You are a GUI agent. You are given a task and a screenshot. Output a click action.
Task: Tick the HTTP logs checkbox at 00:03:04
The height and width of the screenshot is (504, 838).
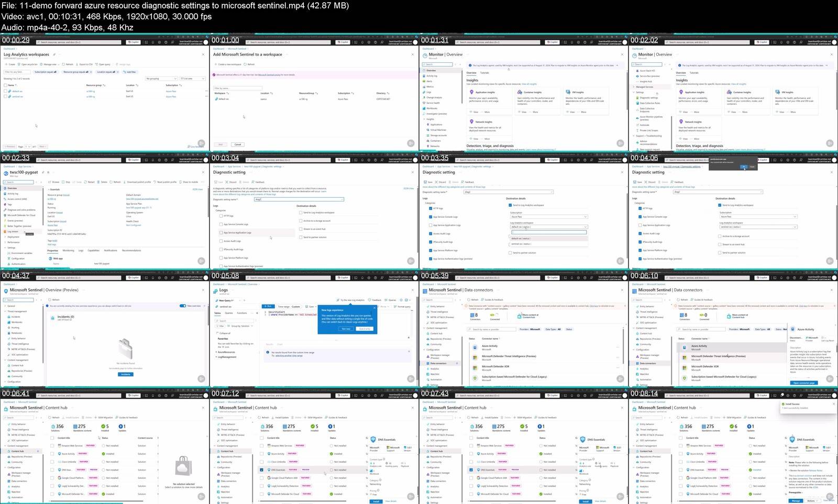220,216
